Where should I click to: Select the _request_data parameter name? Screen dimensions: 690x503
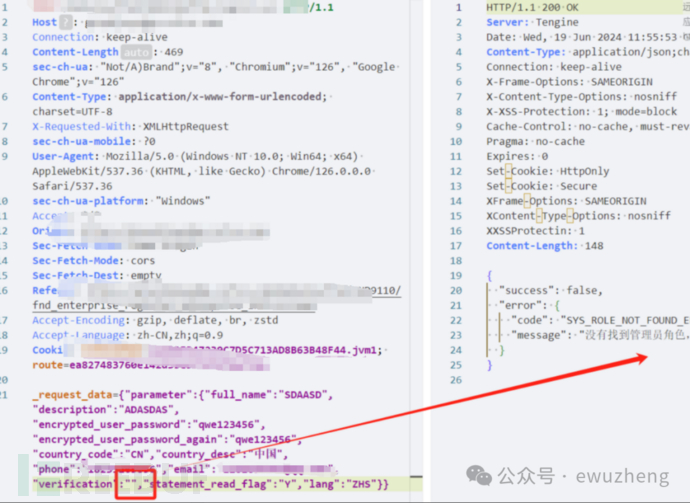pos(72,395)
